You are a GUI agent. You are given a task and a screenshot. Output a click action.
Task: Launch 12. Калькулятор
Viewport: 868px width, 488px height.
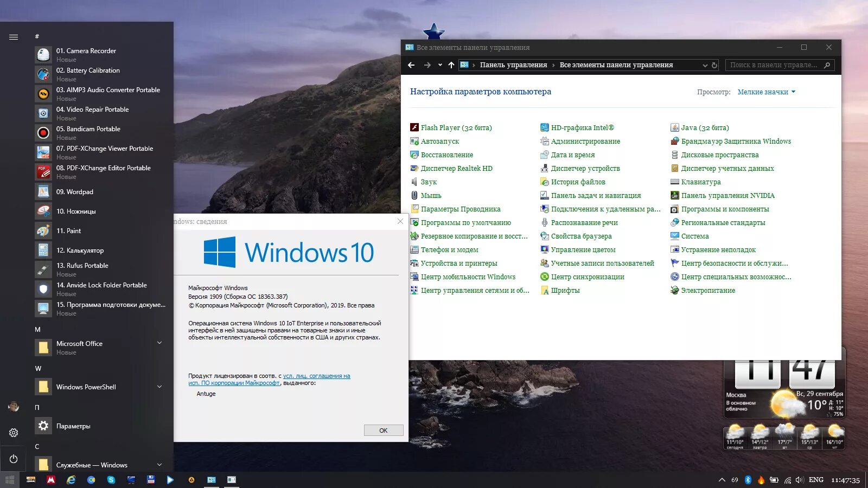tap(102, 251)
